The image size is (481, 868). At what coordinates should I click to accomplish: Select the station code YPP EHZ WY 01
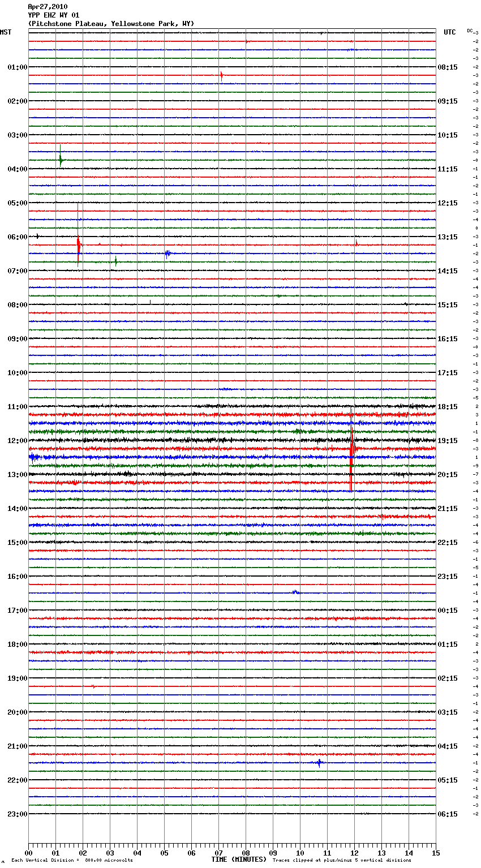tap(54, 15)
